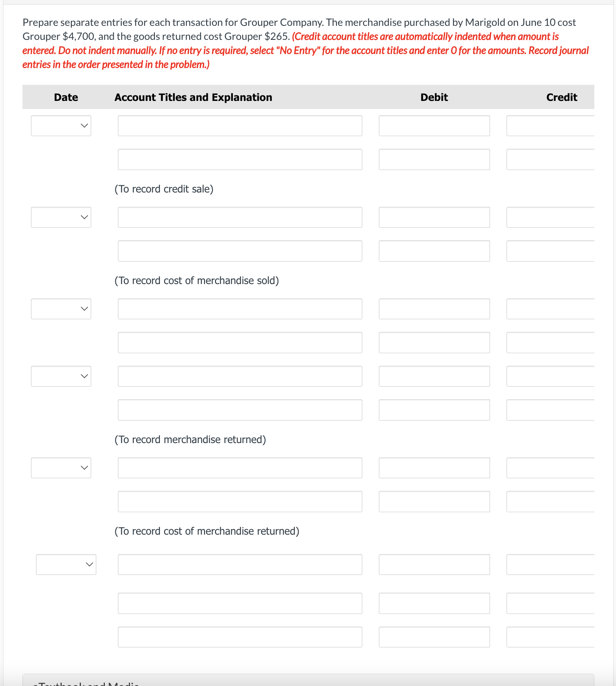Click the debit field for cost of merchandise returned

(434, 468)
